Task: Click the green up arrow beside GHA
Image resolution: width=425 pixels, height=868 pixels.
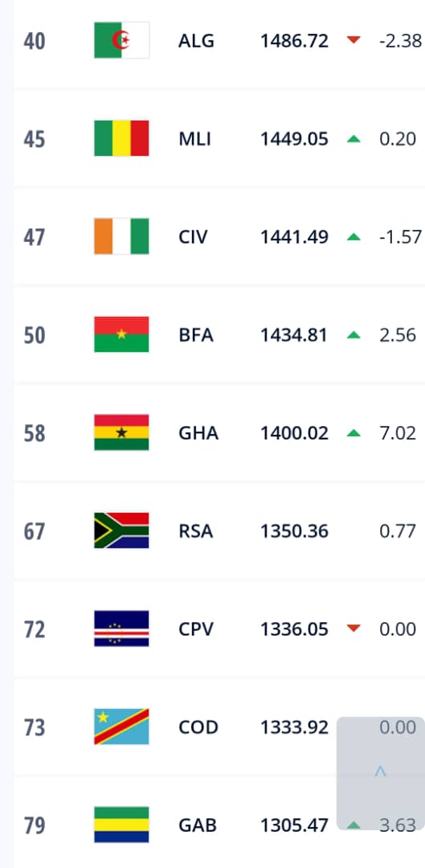Action: (353, 433)
